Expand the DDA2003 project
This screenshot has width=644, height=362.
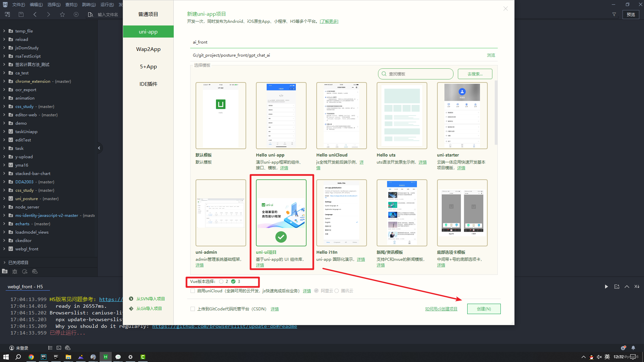coord(4,182)
